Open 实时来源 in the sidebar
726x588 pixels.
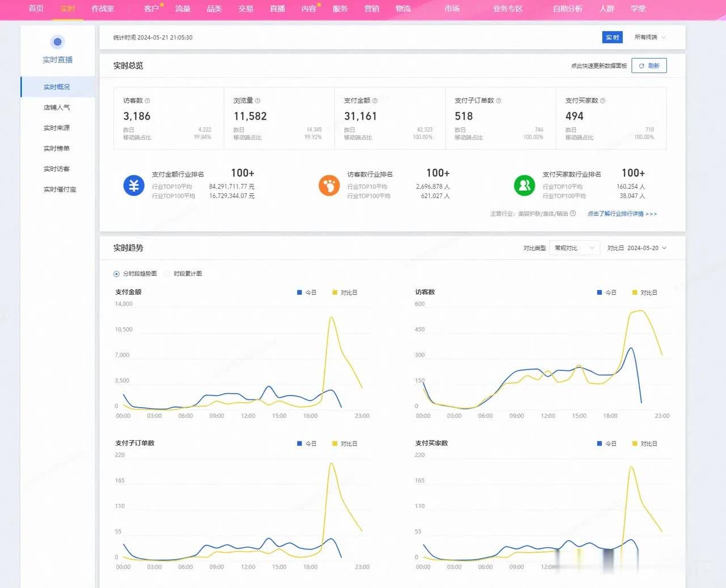[x=57, y=128]
